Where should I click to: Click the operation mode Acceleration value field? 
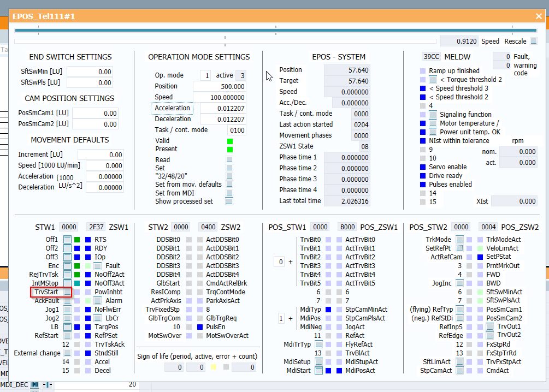click(x=223, y=108)
